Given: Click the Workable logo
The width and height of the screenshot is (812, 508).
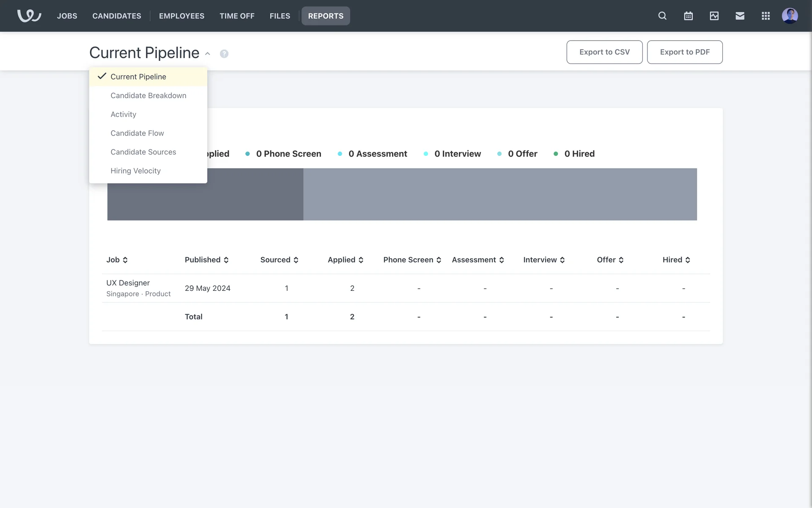Looking at the screenshot, I should [29, 16].
